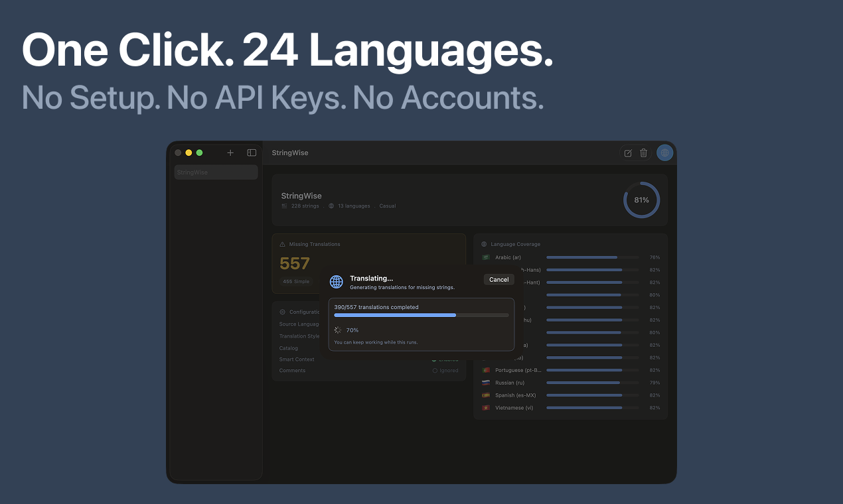843x504 pixels.
Task: Click the Portuguese flag icon
Action: click(486, 370)
